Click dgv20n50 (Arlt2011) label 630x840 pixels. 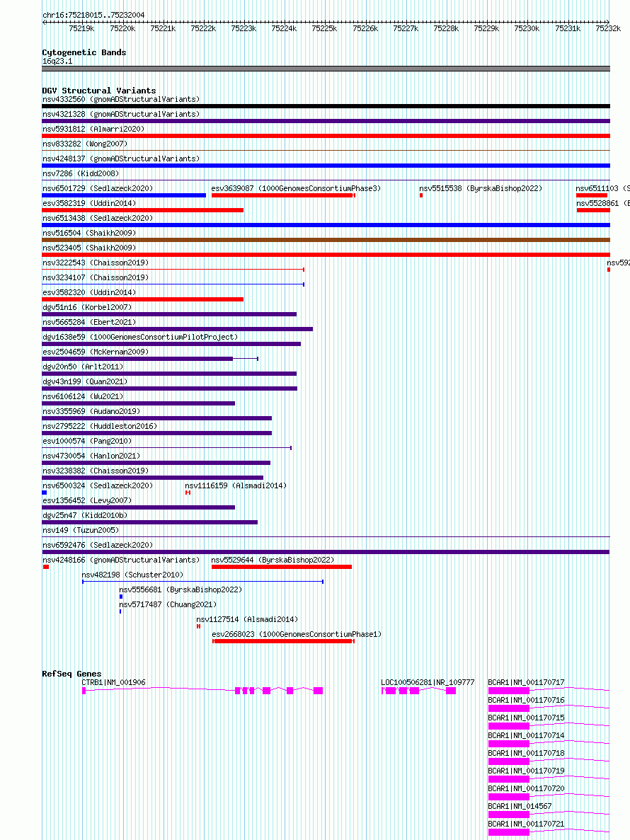[x=83, y=367]
